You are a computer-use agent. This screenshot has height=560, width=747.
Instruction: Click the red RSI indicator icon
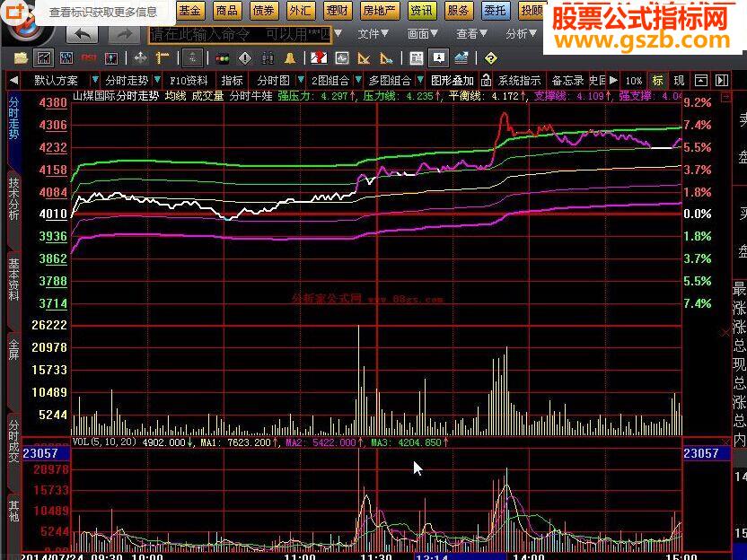tap(89, 58)
